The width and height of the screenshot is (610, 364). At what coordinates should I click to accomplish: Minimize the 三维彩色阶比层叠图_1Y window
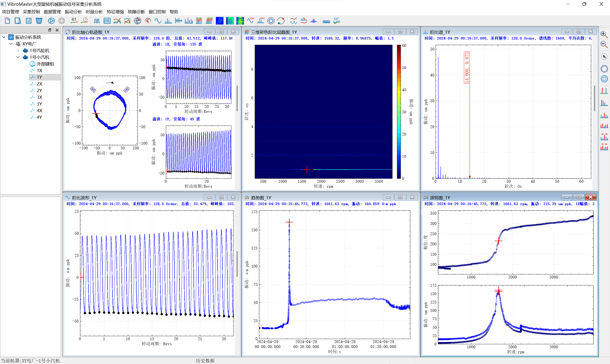point(388,32)
